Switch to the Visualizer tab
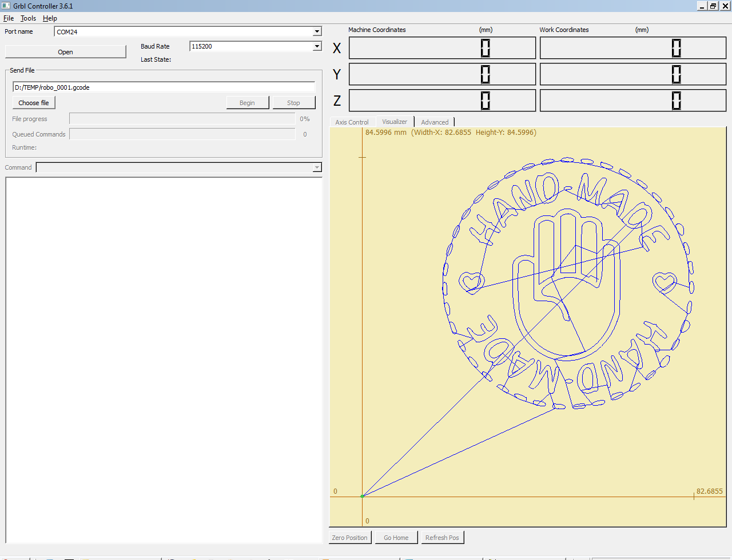732x560 pixels. [x=395, y=122]
